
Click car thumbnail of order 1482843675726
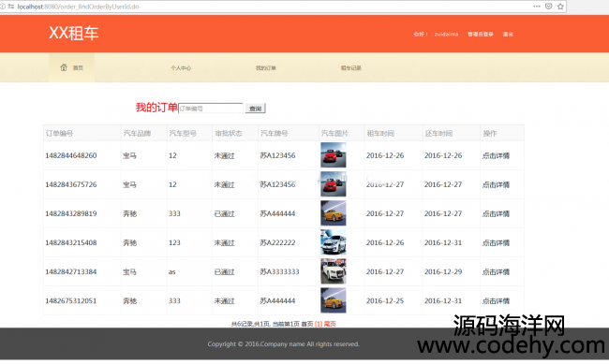pyautogui.click(x=334, y=184)
